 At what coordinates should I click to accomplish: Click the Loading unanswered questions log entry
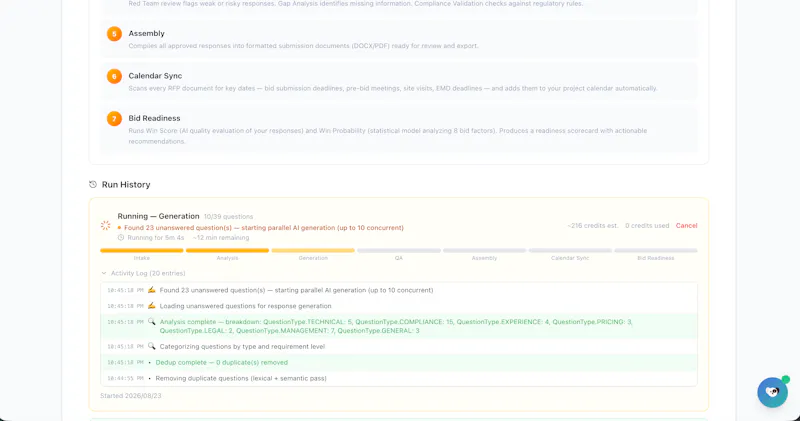point(399,306)
